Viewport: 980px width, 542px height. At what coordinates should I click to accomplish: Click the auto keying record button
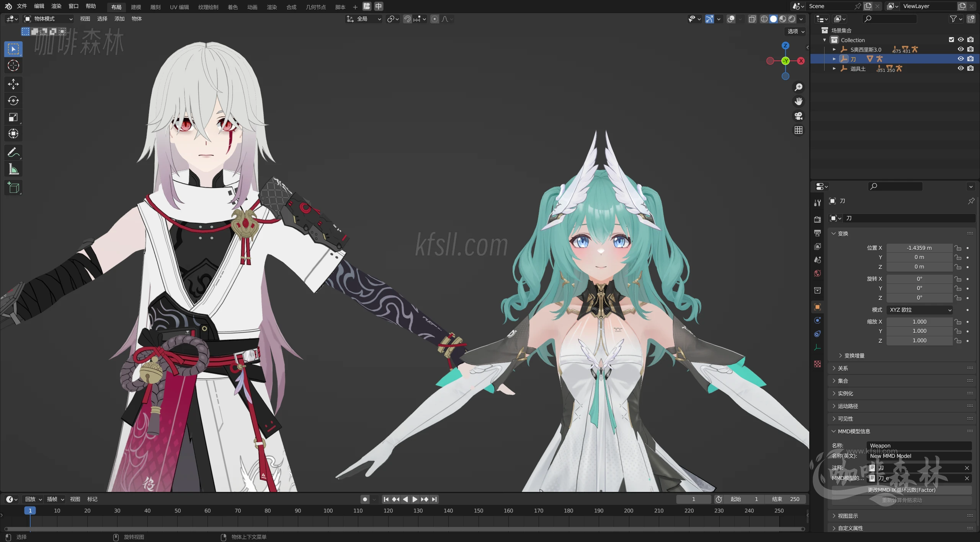(x=365, y=499)
